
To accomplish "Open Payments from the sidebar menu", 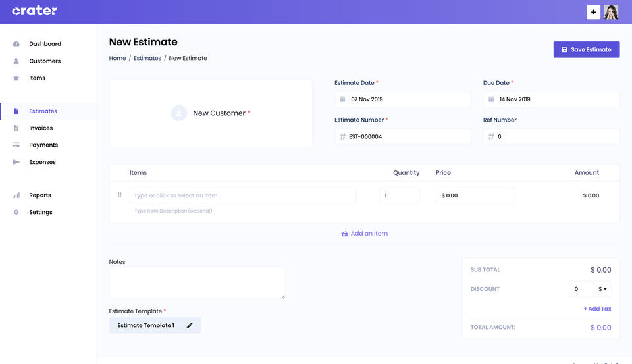I will pos(43,145).
